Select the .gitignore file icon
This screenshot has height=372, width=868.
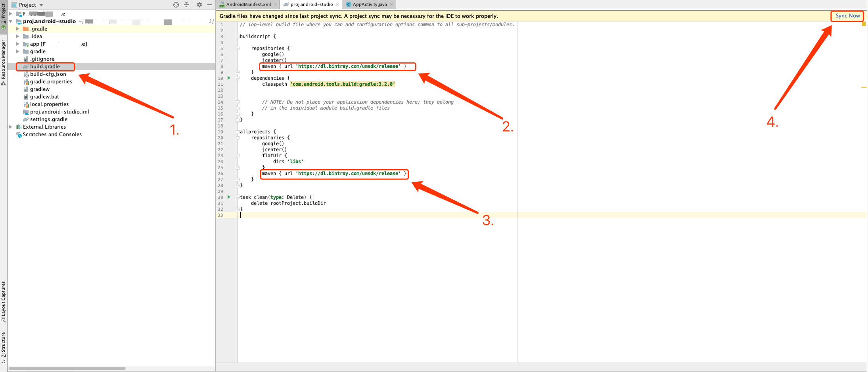(26, 59)
